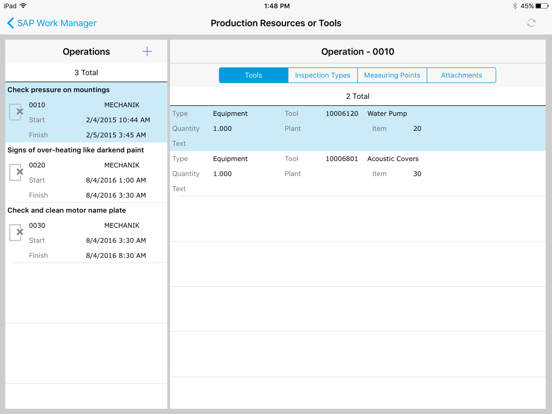Select Signs of over-heating operation
Image resolution: width=552 pixels, height=414 pixels.
[86, 172]
